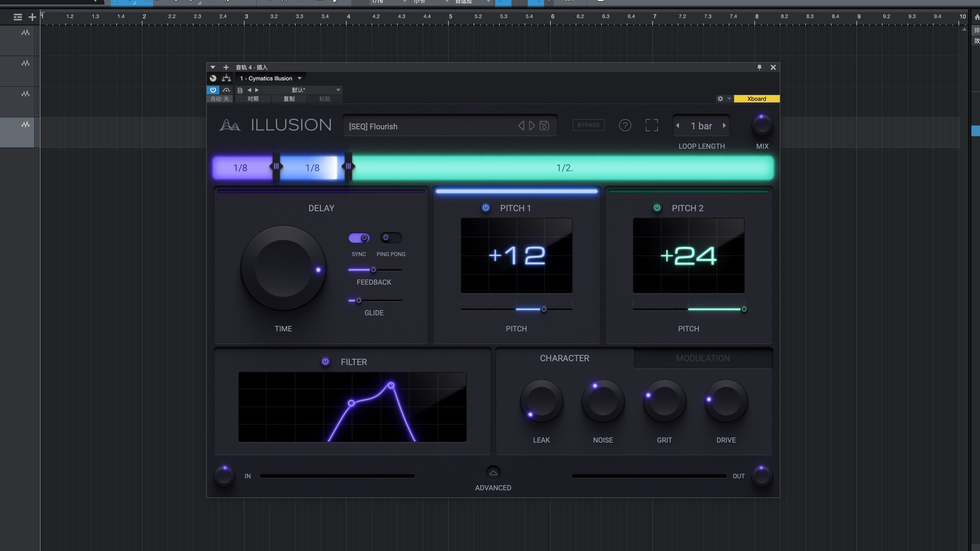The image size is (980, 551).
Task: Add a track with DAW plus icon
Action: (x=32, y=17)
